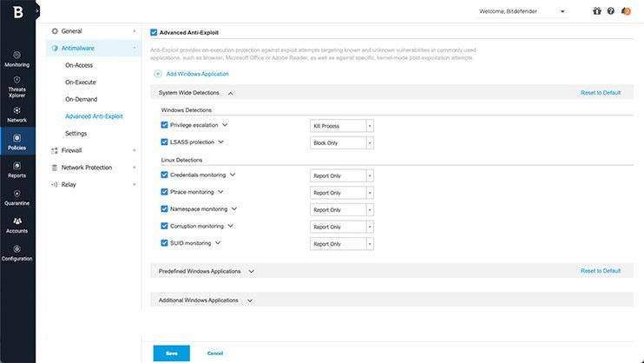Image resolution: width=644 pixels, height=363 pixels.
Task: Click the help question mark icon
Action: click(x=611, y=11)
